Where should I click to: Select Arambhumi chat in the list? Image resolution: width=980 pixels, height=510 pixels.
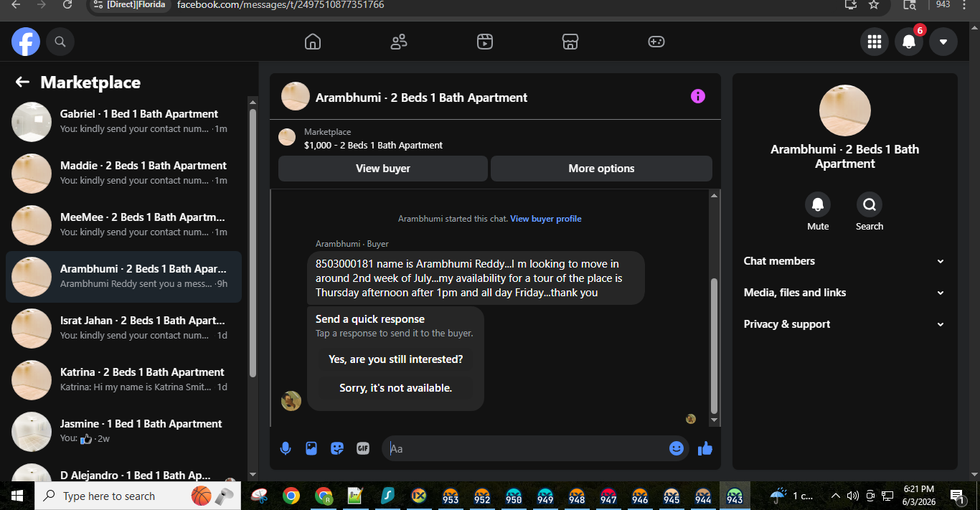(x=123, y=277)
